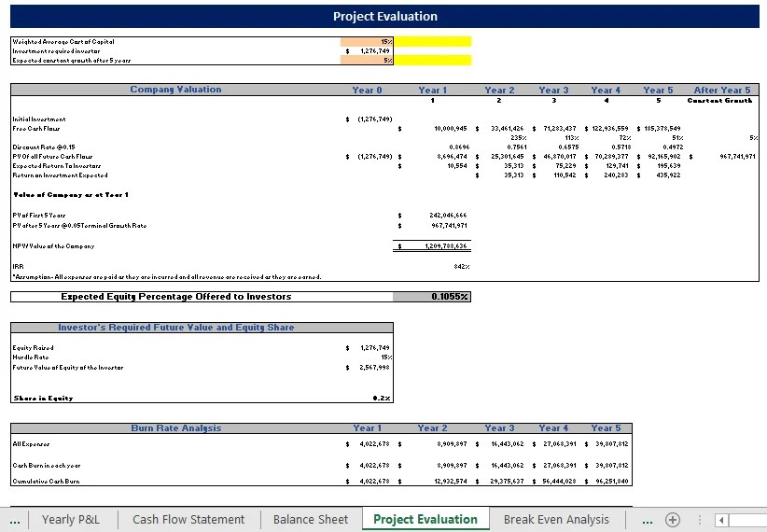Click the yellow cell next to WACC
Viewport: 767px width, 532px height.
tap(432, 42)
